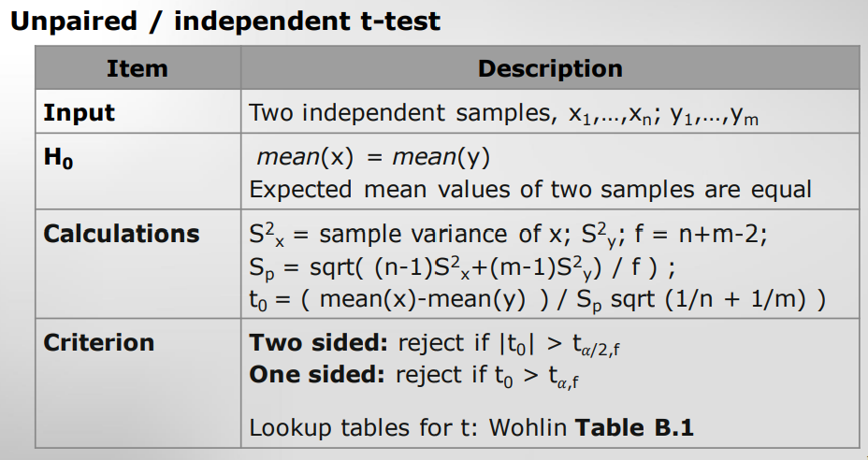Select the "Description" column header cell
The image size is (868, 460).
point(550,68)
